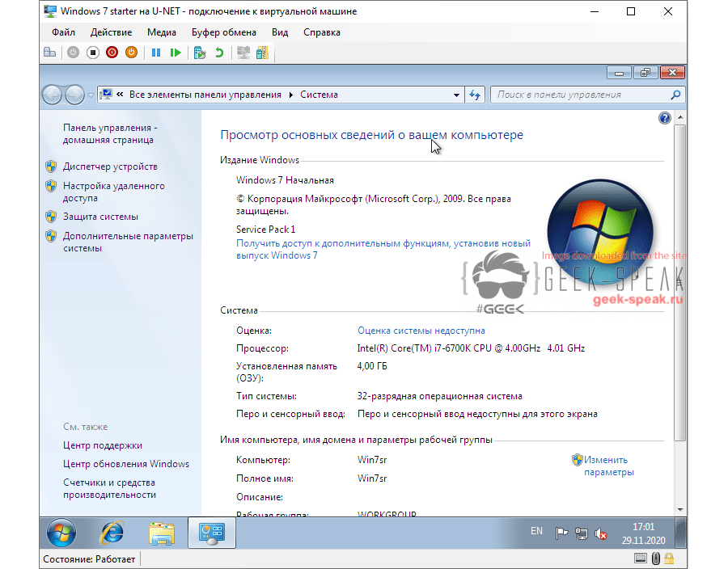Image resolution: width=728 pixels, height=569 pixels.
Task: Click the Control Panel taskbar button
Action: (x=212, y=533)
